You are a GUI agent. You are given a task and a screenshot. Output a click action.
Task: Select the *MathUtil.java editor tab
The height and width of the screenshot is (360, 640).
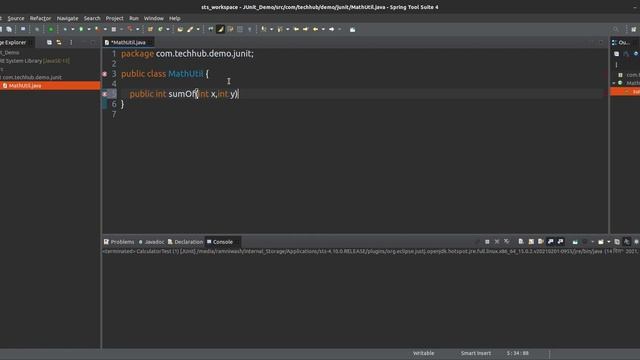pos(128,42)
